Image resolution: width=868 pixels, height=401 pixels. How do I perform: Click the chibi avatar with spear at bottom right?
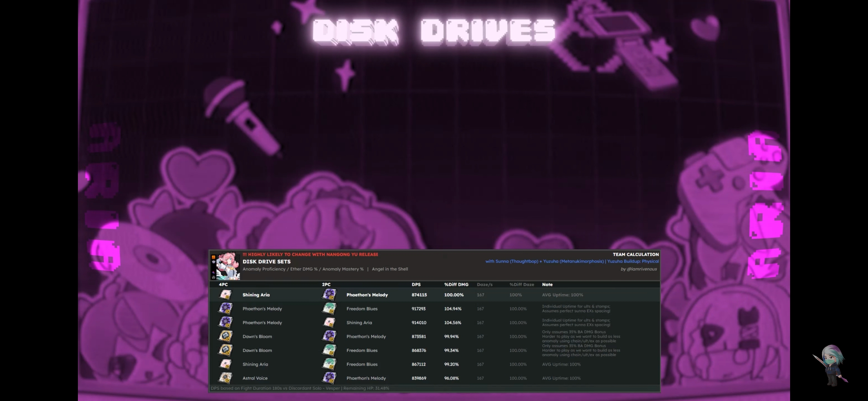pos(831,365)
